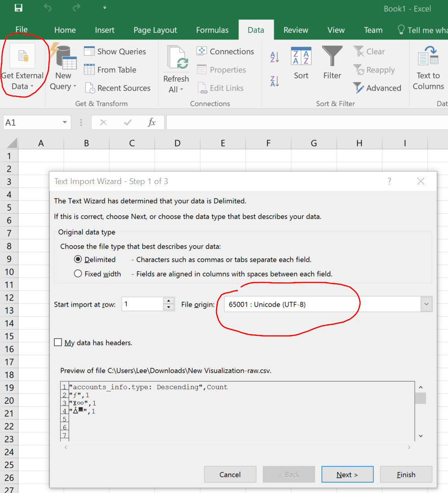This screenshot has height=493, width=448.
Task: Increase start import row spinner up
Action: pos(169,300)
